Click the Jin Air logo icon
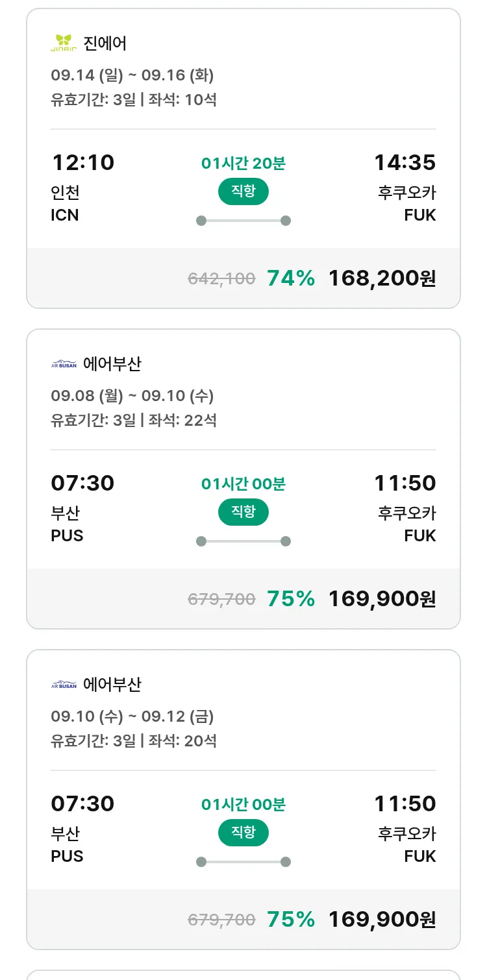The image size is (487, 980). tap(64, 43)
